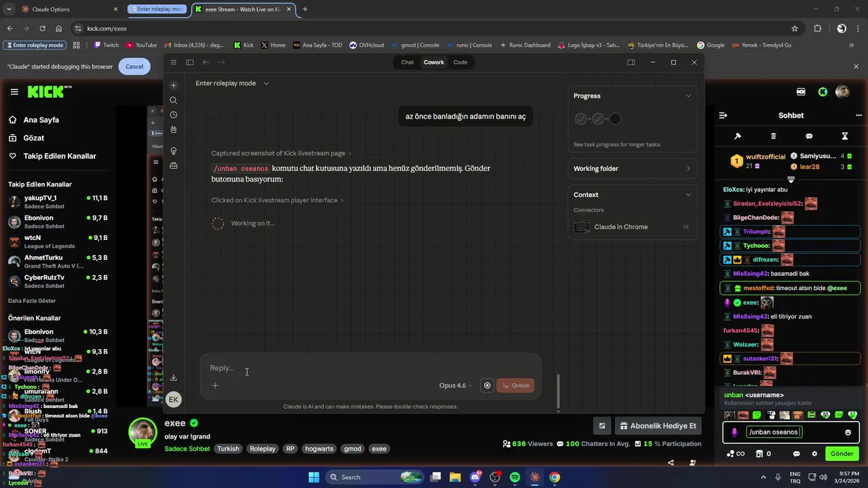Open CyberRulzTv channel in followed list
868x488 pixels.
(58, 281)
